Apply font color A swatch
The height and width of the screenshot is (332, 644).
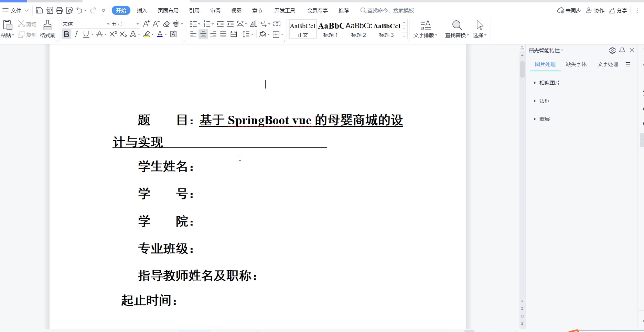[160, 34]
